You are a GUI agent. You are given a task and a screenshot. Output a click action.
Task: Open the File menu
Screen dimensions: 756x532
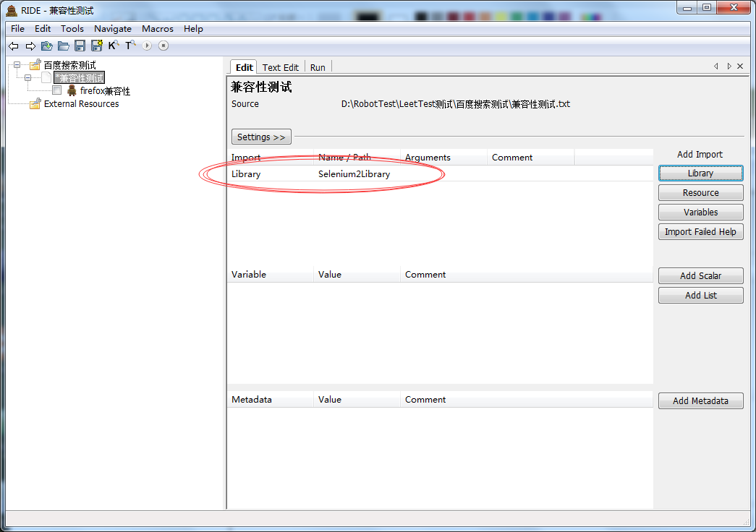coord(18,28)
